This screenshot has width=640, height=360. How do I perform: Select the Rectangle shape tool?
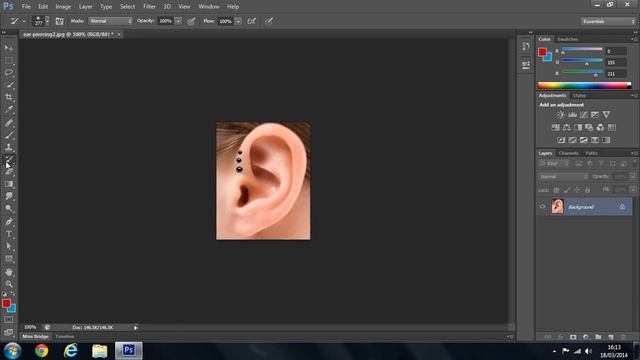(x=9, y=259)
